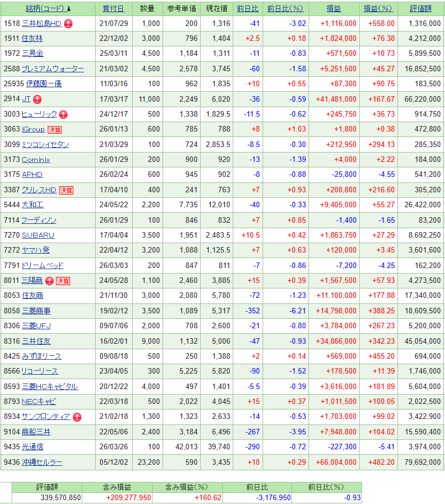Sort by the 損益(%) column header
Viewport: 445px width, 504px height.
pyautogui.click(x=378, y=9)
